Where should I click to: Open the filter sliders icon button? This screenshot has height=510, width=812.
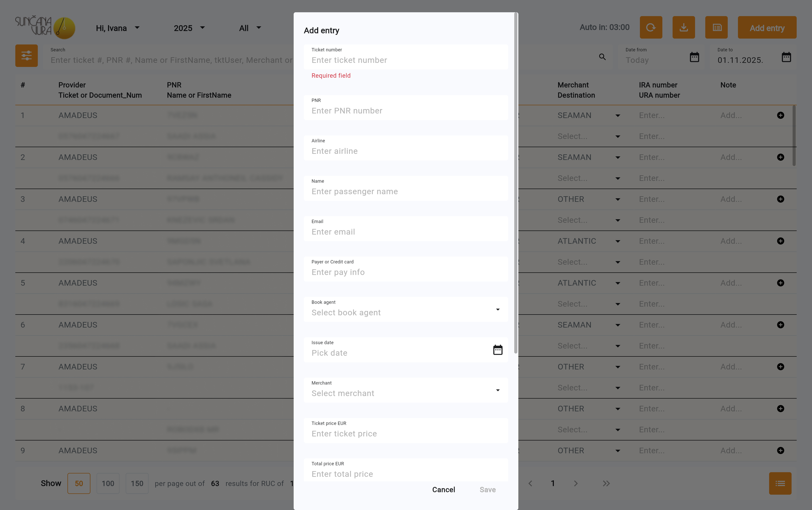pos(26,56)
